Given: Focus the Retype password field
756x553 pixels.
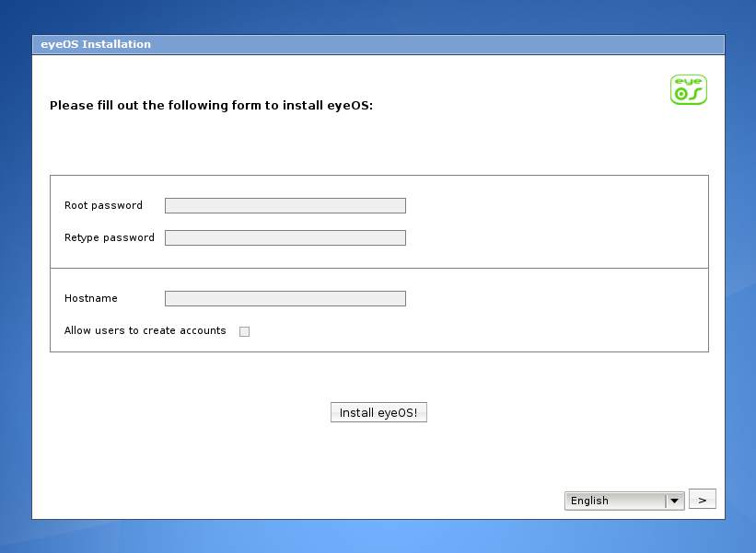Looking at the screenshot, I should click(x=285, y=238).
